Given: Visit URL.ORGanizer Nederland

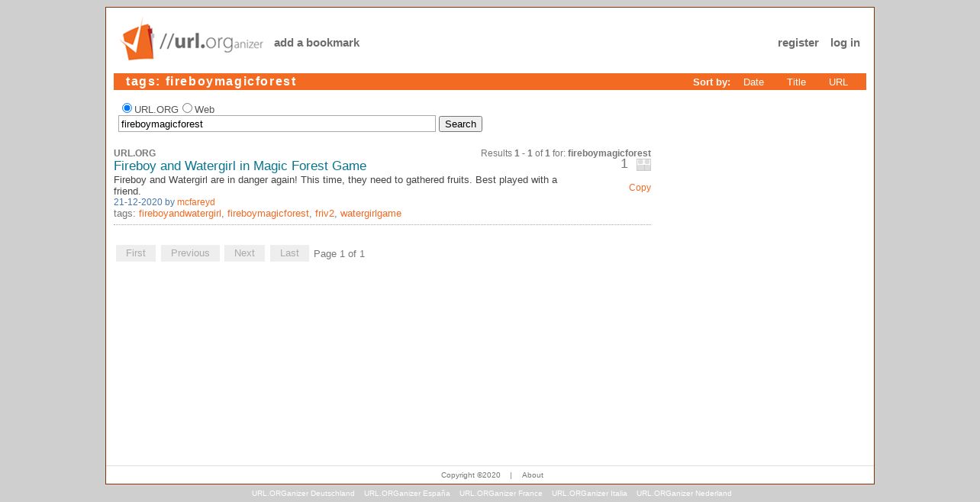Looking at the screenshot, I should (684, 494).
